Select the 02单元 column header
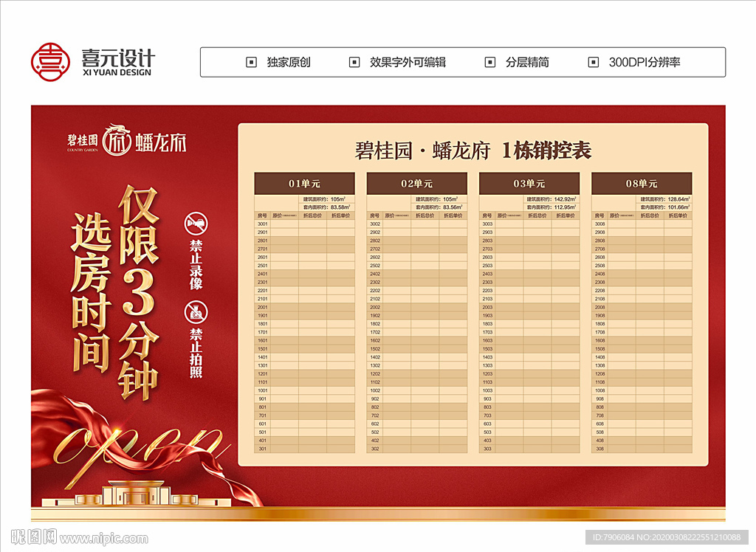 click(x=417, y=184)
